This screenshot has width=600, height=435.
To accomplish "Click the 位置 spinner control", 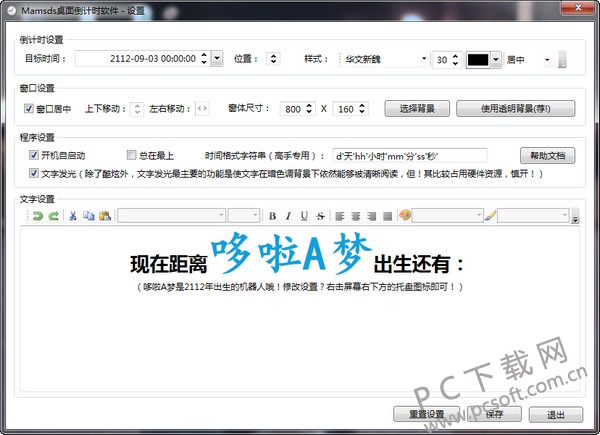I will [x=273, y=59].
